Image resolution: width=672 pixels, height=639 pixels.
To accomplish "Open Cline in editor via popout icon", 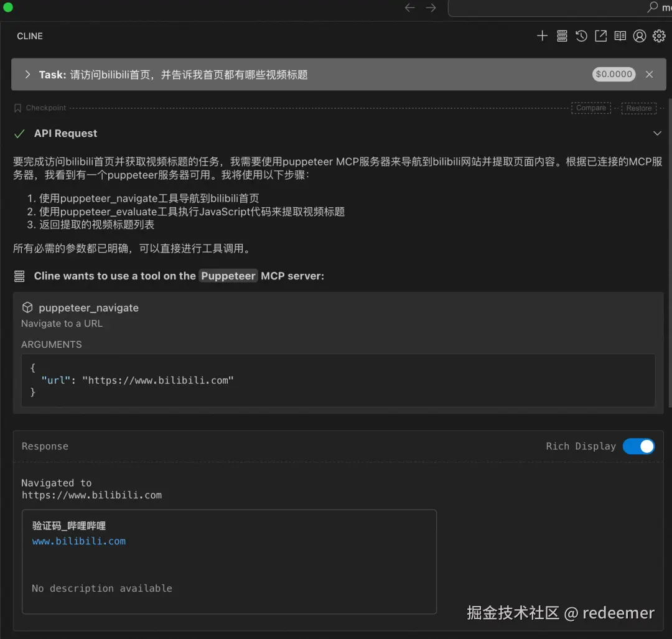I will pyautogui.click(x=600, y=35).
